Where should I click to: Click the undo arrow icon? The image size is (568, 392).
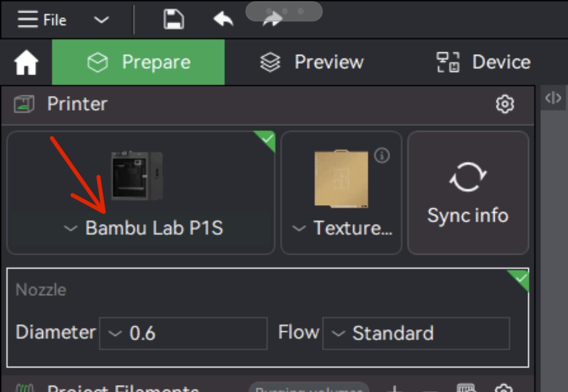coord(223,20)
